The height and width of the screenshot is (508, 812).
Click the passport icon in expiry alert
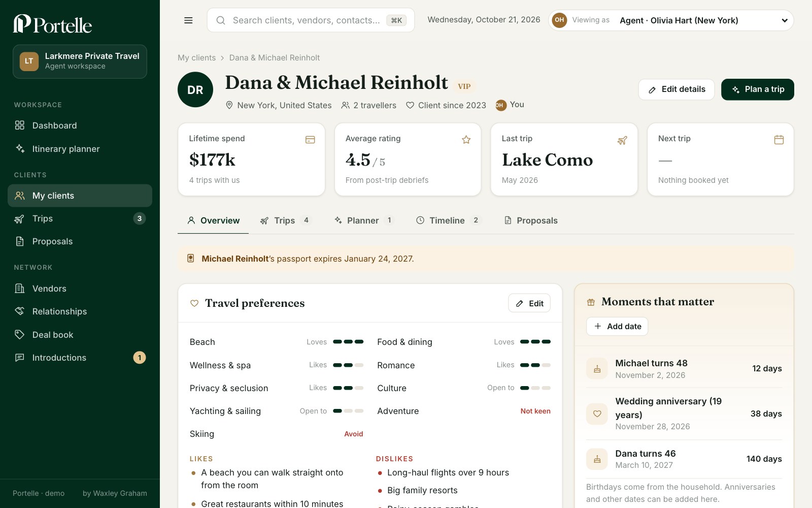pyautogui.click(x=191, y=259)
